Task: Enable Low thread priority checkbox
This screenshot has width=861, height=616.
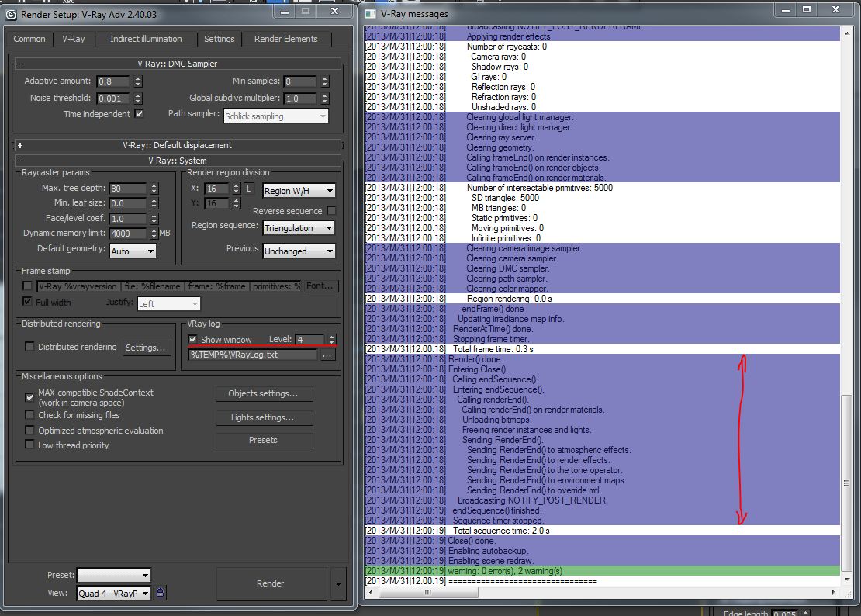Action: coord(29,445)
